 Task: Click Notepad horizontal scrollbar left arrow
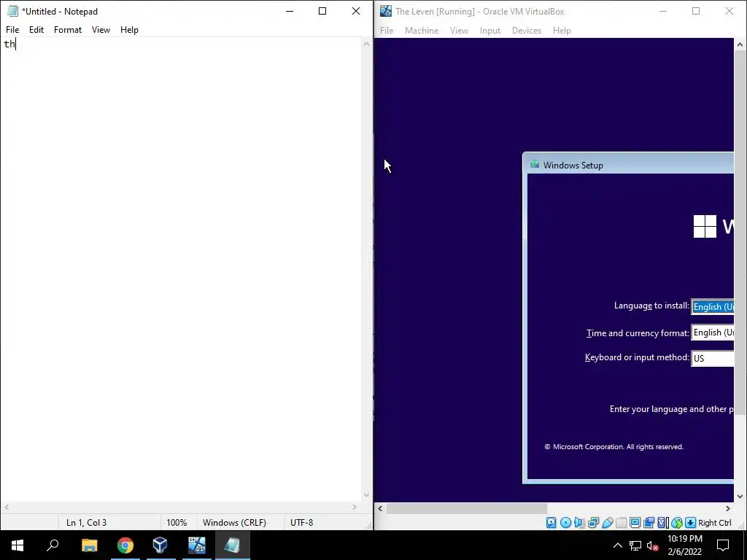point(7,507)
